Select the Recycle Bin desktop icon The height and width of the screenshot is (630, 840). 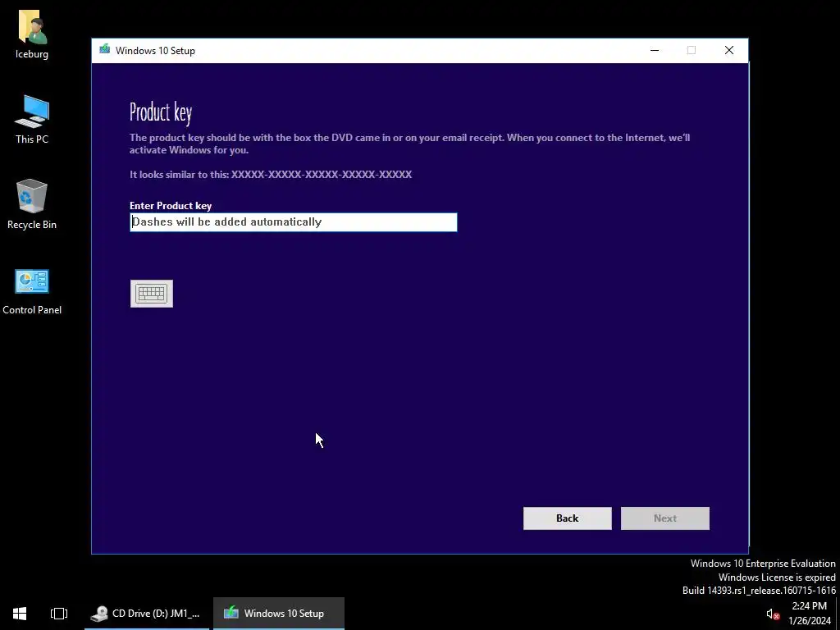[32, 204]
